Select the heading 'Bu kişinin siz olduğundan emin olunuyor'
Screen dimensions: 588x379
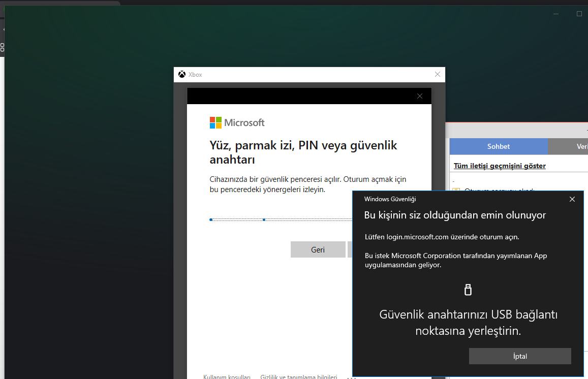click(x=455, y=215)
